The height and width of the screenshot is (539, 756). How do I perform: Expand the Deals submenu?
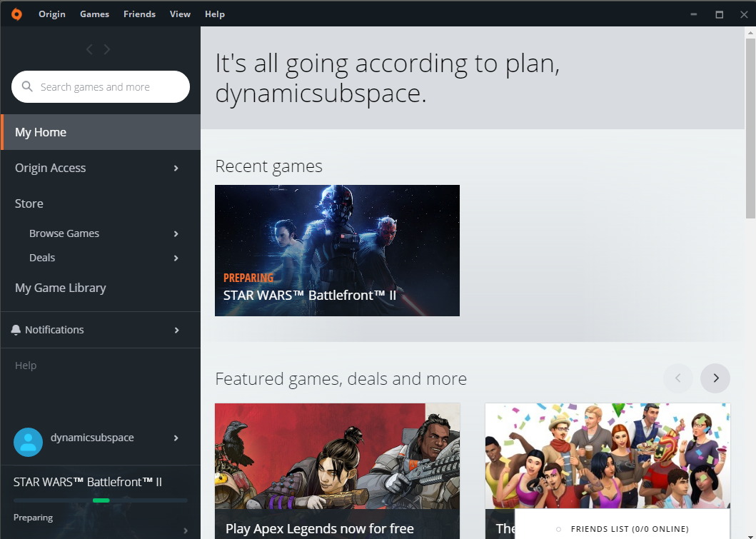[x=176, y=258]
